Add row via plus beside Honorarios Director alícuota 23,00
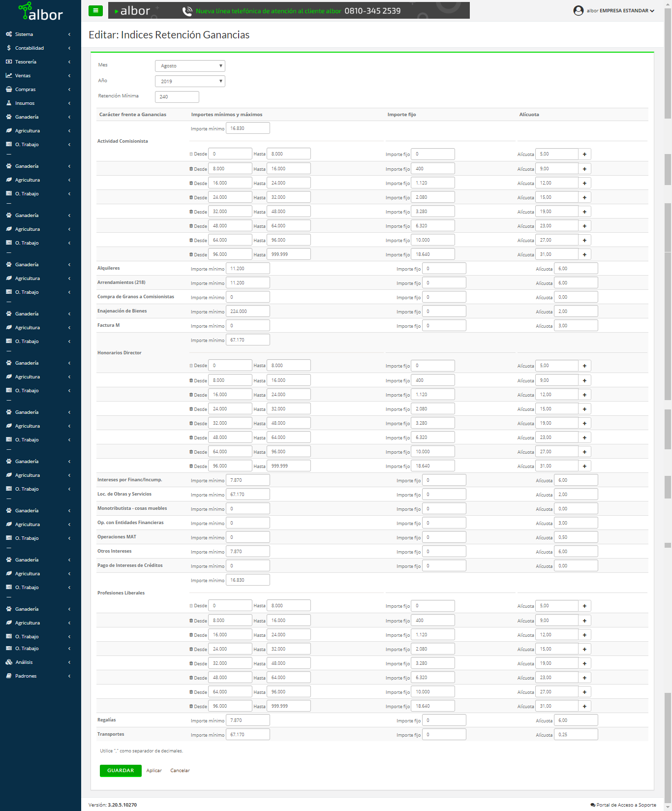The image size is (672, 811). click(x=584, y=437)
